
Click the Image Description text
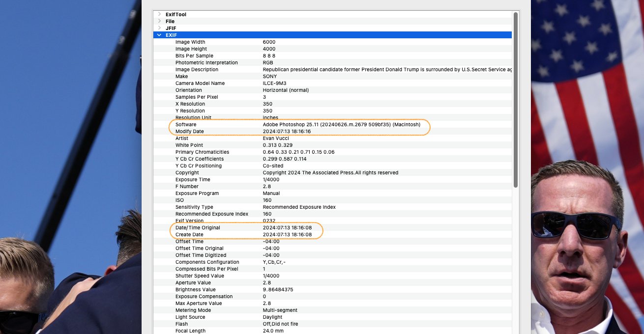[x=386, y=69]
